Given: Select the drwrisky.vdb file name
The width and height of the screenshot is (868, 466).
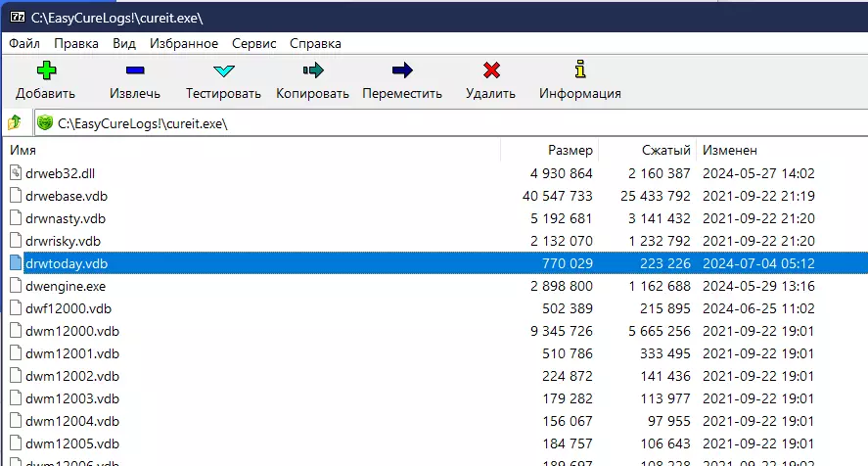Looking at the screenshot, I should (x=63, y=242).
